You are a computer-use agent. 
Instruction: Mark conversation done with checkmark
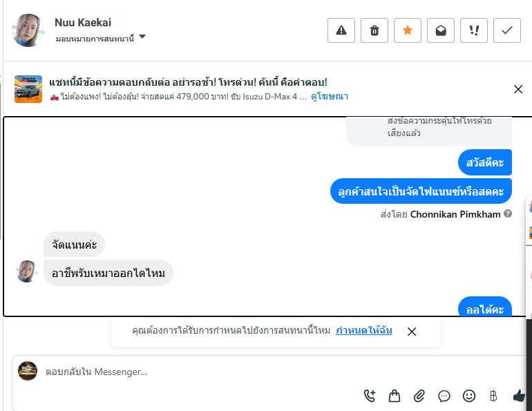(x=507, y=30)
